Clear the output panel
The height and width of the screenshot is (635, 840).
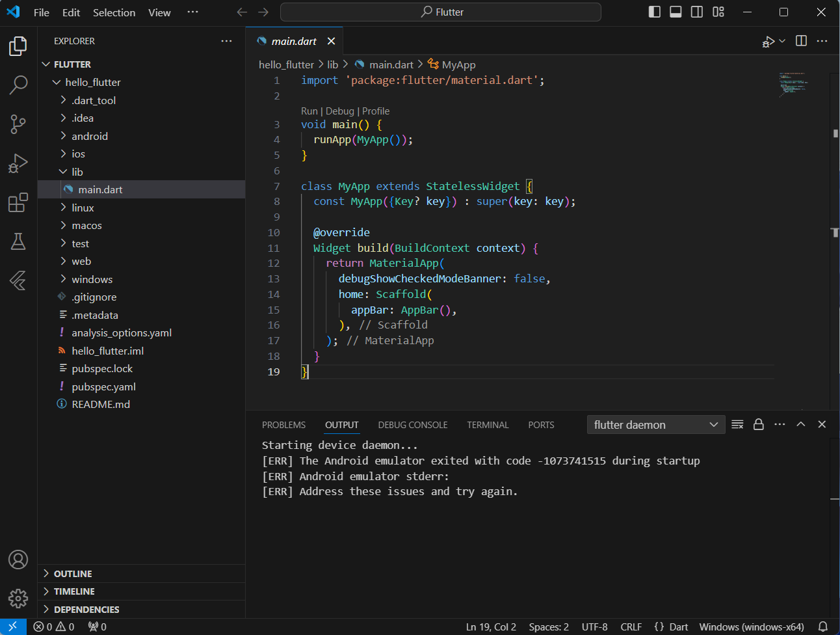click(x=737, y=424)
